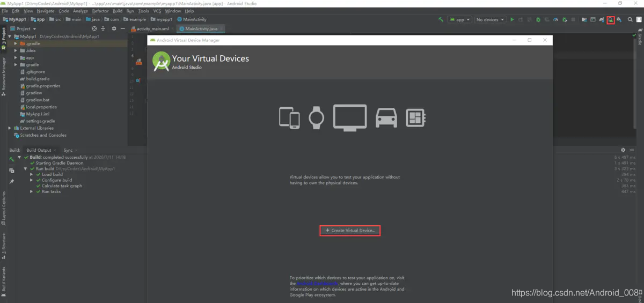Open the Tools menu

click(x=143, y=11)
